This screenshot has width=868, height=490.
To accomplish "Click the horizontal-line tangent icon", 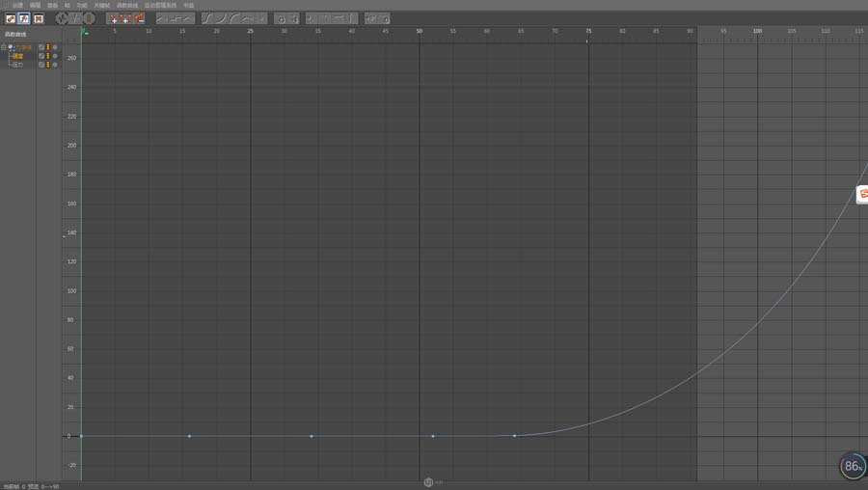I will click(x=339, y=18).
